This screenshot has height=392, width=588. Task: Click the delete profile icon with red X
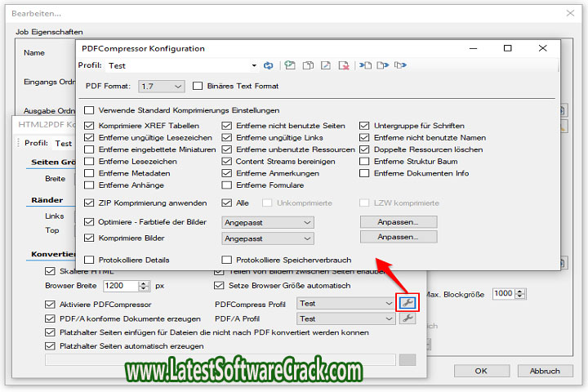(344, 65)
